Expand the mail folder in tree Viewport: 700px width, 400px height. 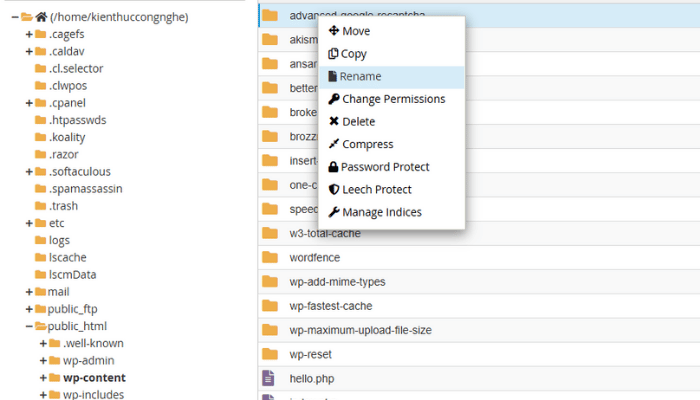(29, 292)
